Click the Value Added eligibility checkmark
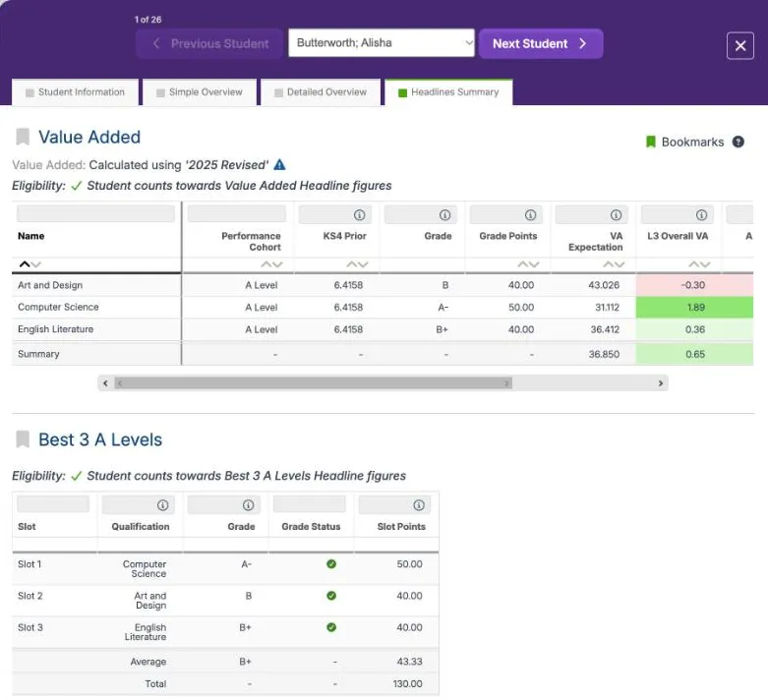768x700 pixels. (x=77, y=186)
